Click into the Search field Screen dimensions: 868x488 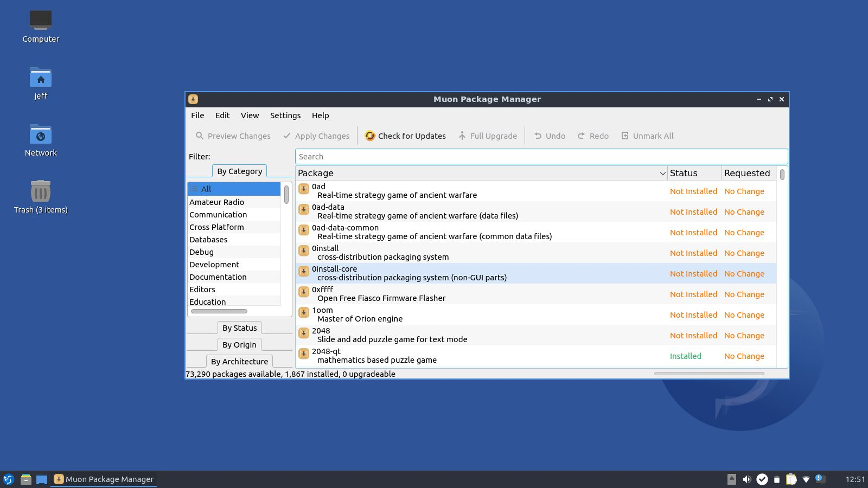[541, 157]
